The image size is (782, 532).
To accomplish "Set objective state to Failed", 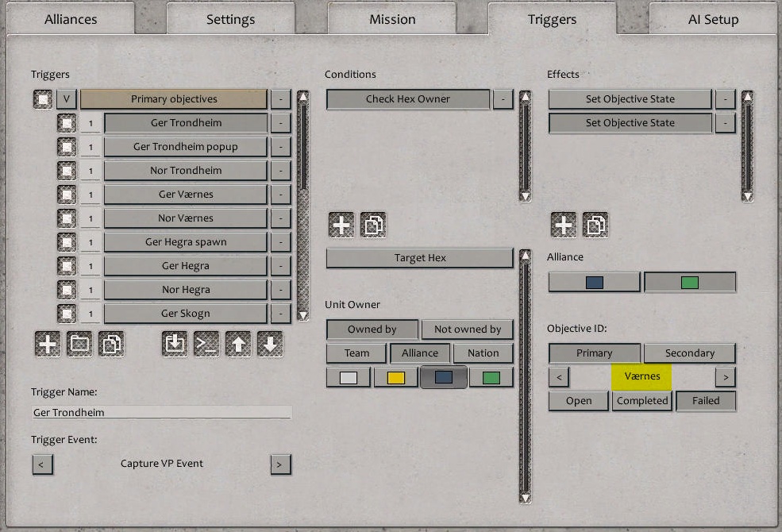I will (706, 401).
